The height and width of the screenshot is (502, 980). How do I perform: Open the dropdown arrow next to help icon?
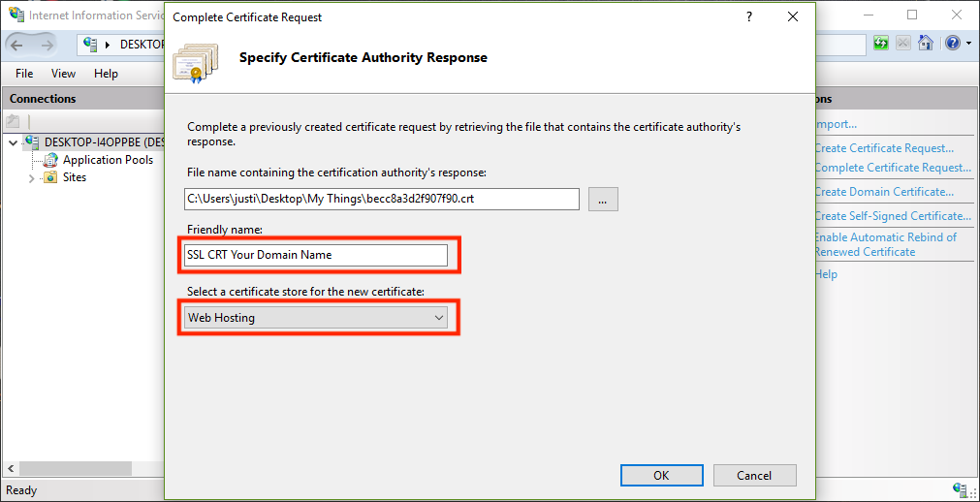tap(967, 44)
